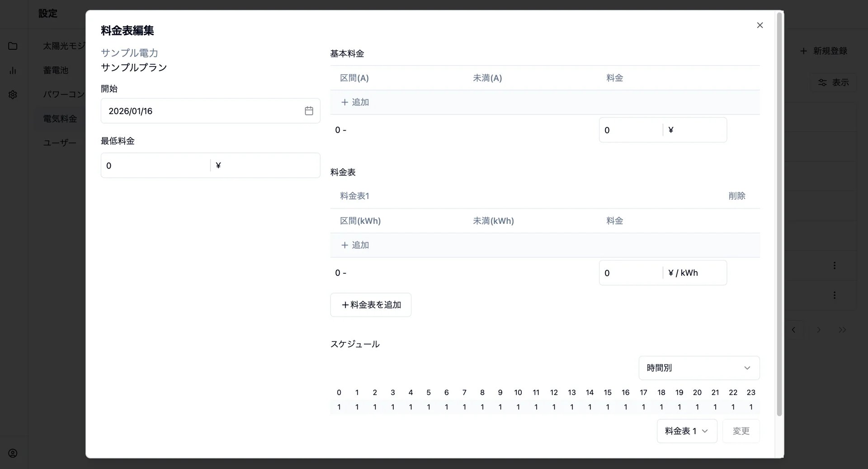Image resolution: width=868 pixels, height=469 pixels.
Task: Open the settings gear in sidebar
Action: 13,95
